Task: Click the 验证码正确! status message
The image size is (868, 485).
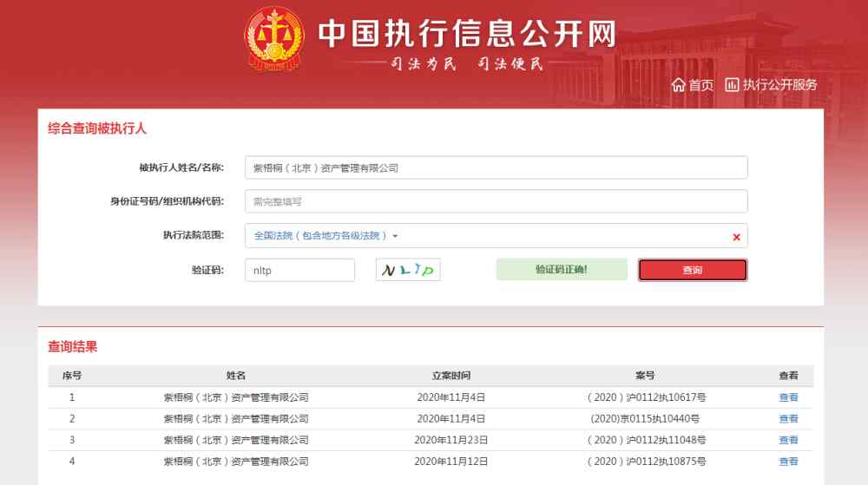Action: pyautogui.click(x=562, y=269)
